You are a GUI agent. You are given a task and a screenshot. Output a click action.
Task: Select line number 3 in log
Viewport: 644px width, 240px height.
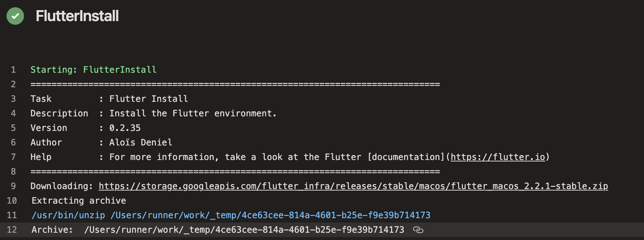(x=13, y=99)
